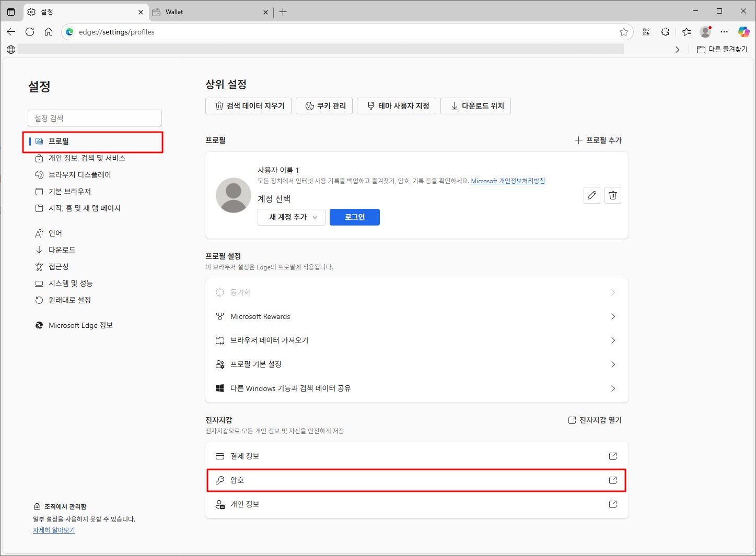Expand the Microsoft Rewards section

(x=416, y=316)
